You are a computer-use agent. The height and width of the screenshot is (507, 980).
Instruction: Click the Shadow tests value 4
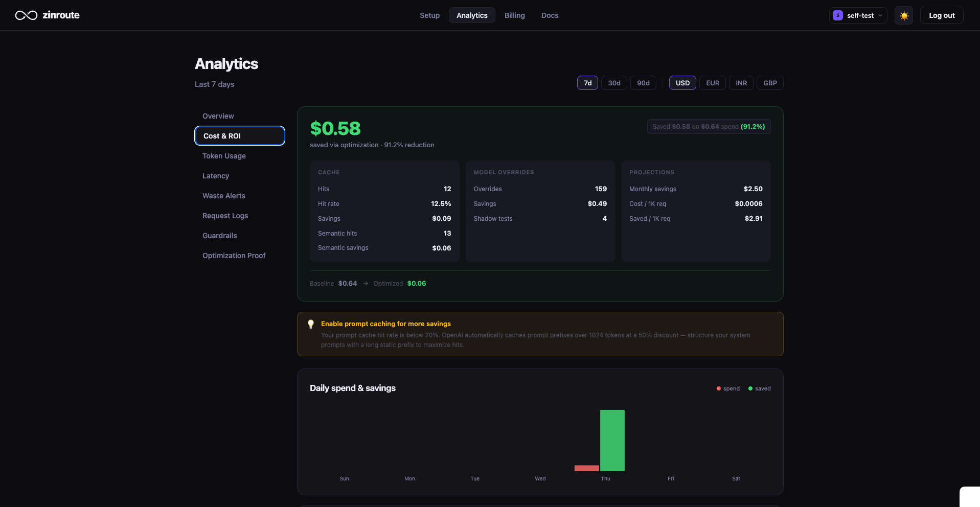[x=605, y=219]
